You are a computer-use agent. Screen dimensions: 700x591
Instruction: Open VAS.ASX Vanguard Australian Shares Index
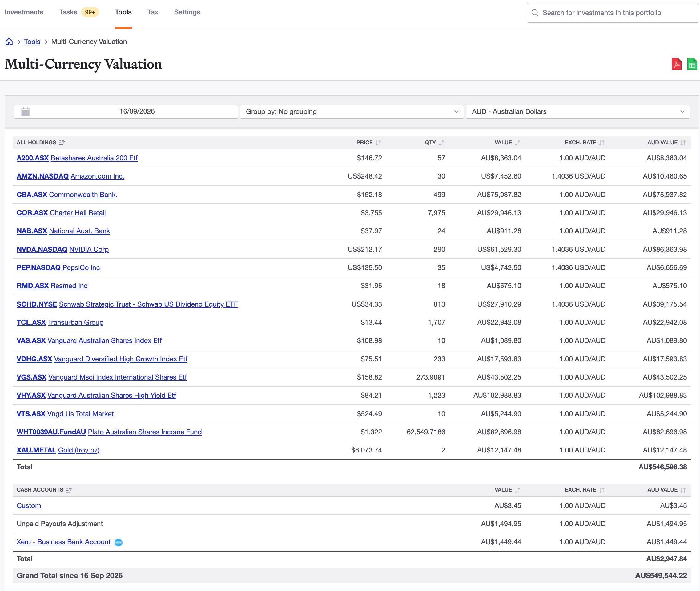[x=89, y=340]
